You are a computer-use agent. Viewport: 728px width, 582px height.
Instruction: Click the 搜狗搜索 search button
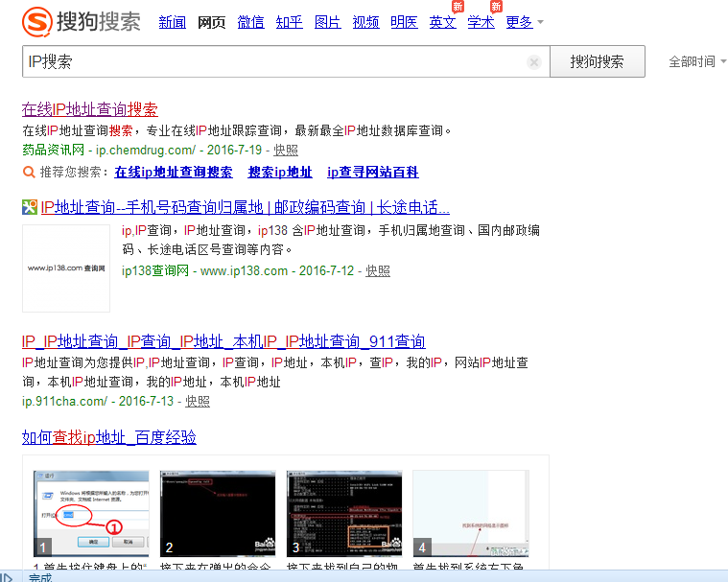pos(598,61)
